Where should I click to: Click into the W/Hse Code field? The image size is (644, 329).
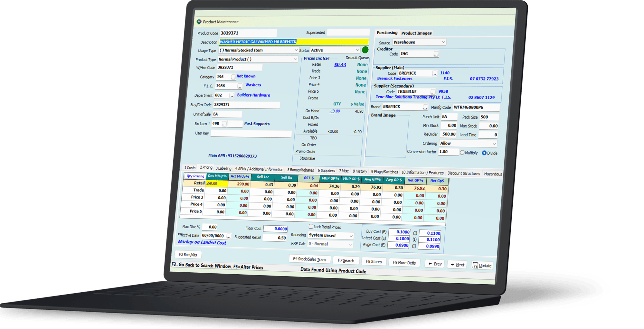(239, 68)
